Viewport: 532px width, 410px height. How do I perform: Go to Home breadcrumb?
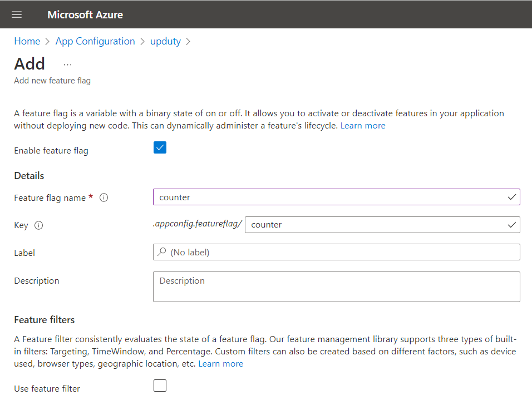point(27,42)
